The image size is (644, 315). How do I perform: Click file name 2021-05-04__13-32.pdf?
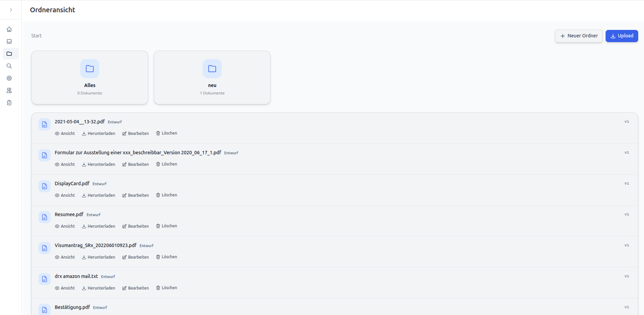tap(80, 122)
